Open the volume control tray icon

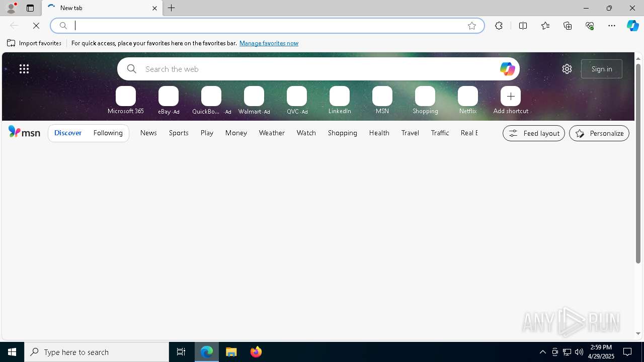pyautogui.click(x=579, y=352)
